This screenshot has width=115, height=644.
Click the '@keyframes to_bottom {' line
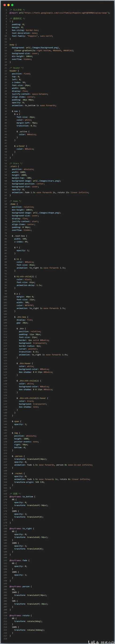[x=22, y=496]
